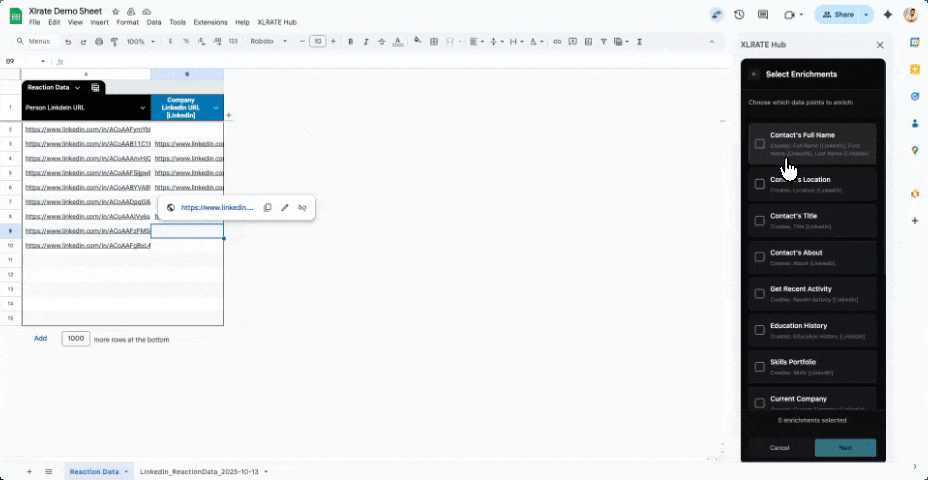Enable the Contact's Title enrichment checkbox
The image size is (928, 480).
coord(760,221)
